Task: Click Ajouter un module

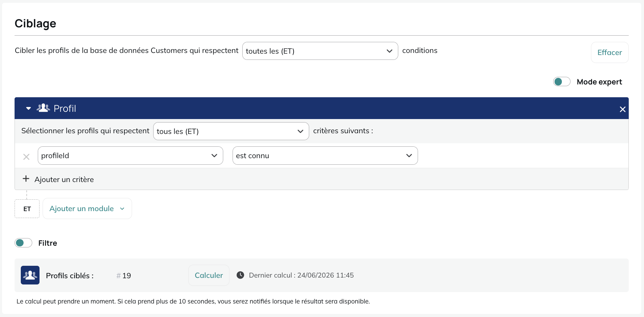Action: (87, 209)
